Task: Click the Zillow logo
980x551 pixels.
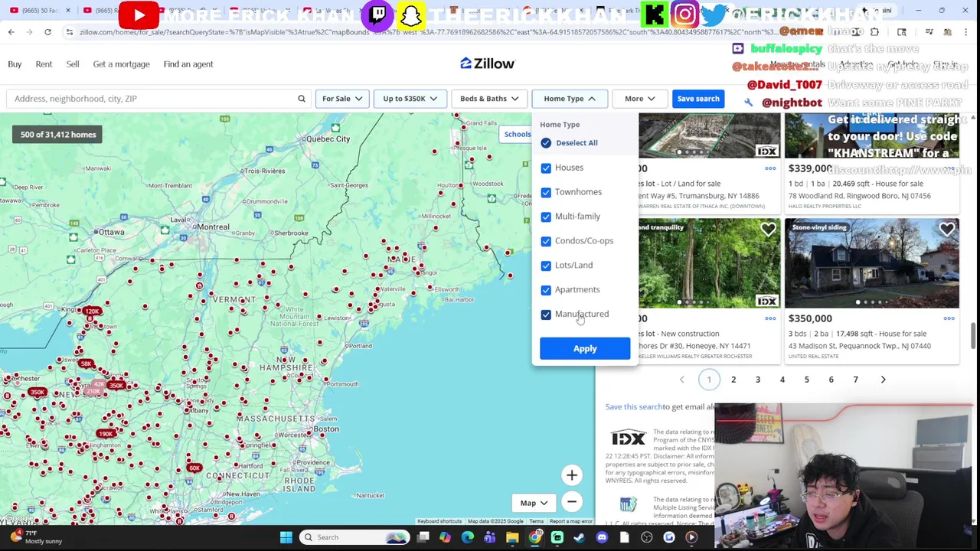Action: pyautogui.click(x=488, y=64)
